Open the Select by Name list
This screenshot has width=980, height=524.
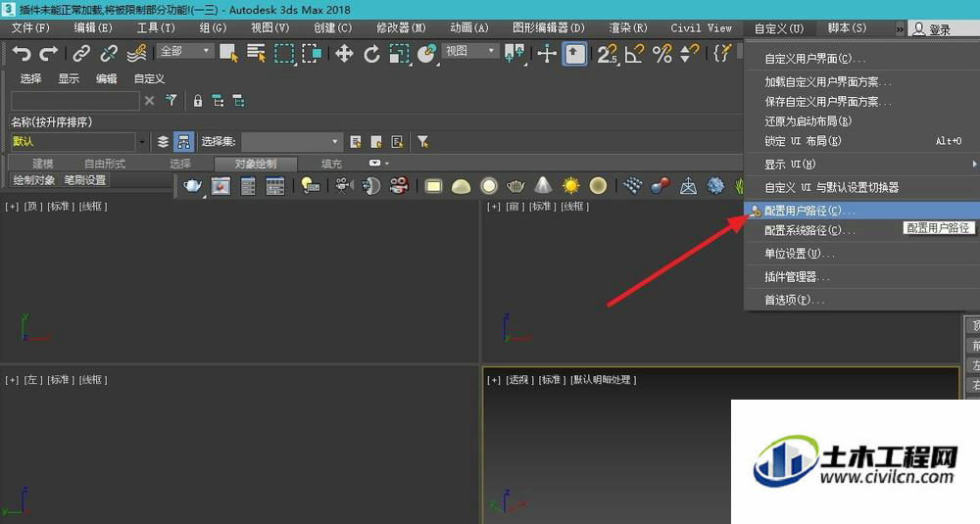click(x=256, y=54)
